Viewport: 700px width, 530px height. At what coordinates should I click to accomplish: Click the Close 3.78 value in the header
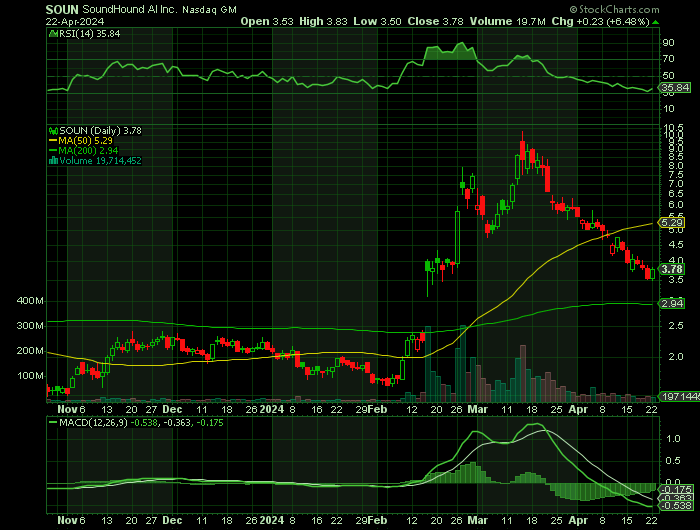pos(435,21)
